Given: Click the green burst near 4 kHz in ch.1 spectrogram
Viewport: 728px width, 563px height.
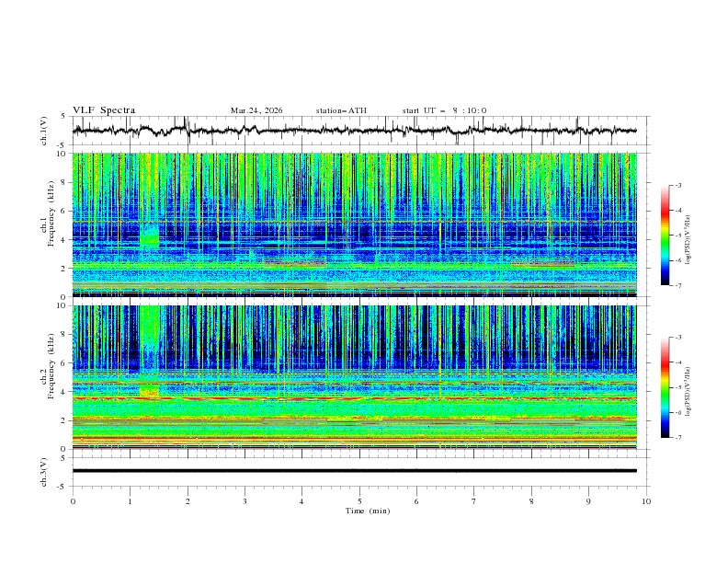Looking at the screenshot, I should click(x=150, y=236).
